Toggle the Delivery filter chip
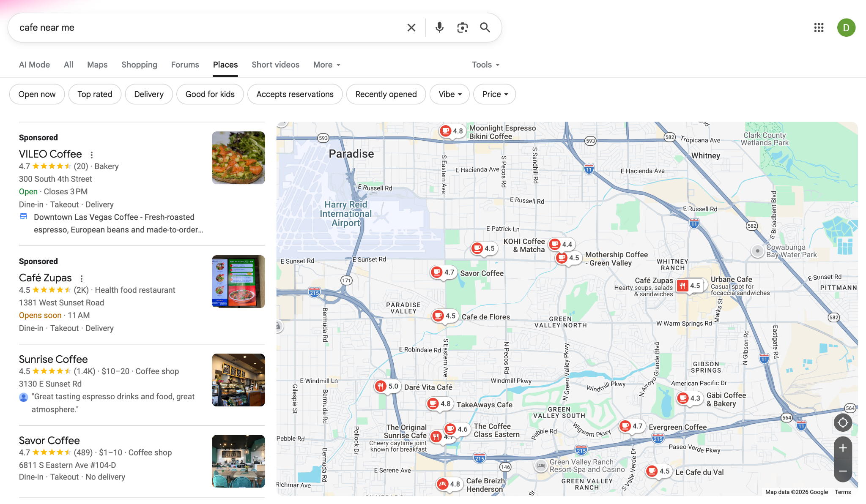Screen dimensions: 866x504 point(149,94)
